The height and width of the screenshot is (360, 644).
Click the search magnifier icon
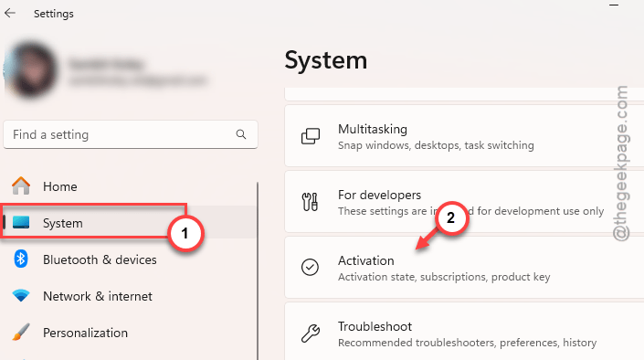point(241,134)
